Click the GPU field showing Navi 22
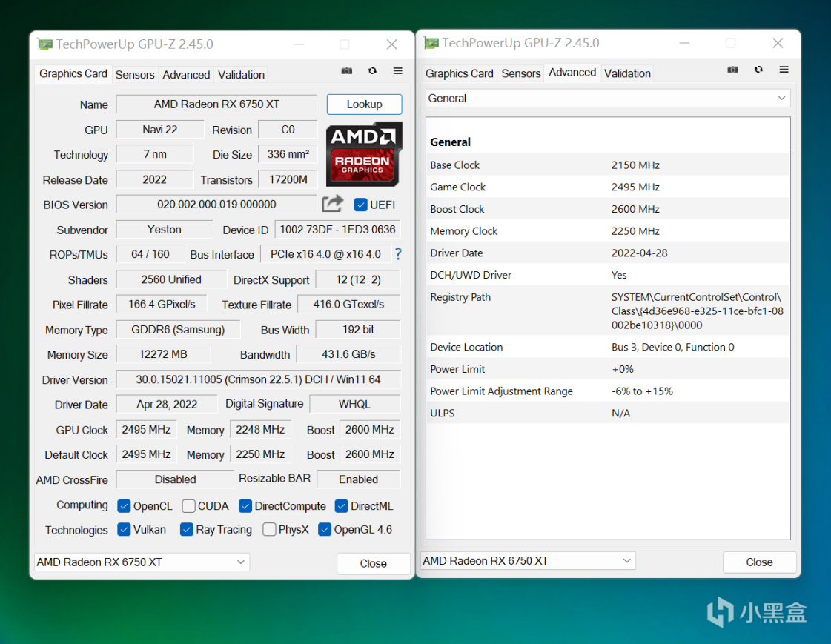 pyautogui.click(x=159, y=130)
